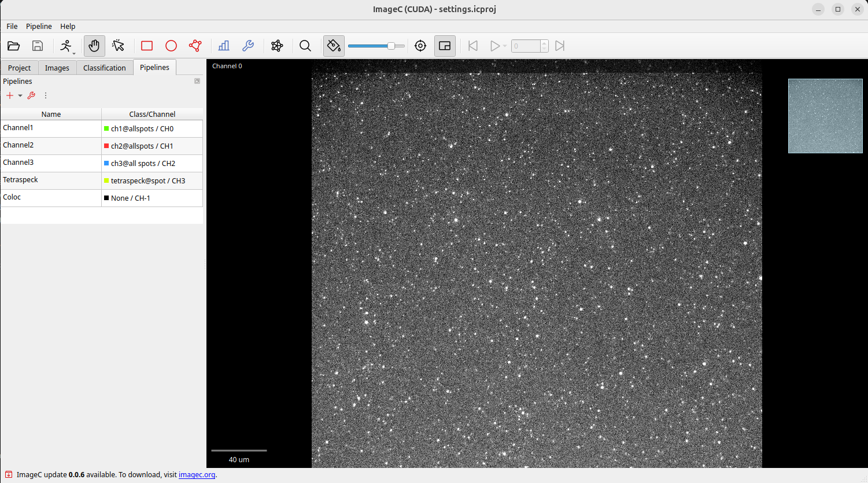Screen dimensions: 868x483
Task: Open the three-dot pipelines options menu
Action: tap(46, 96)
